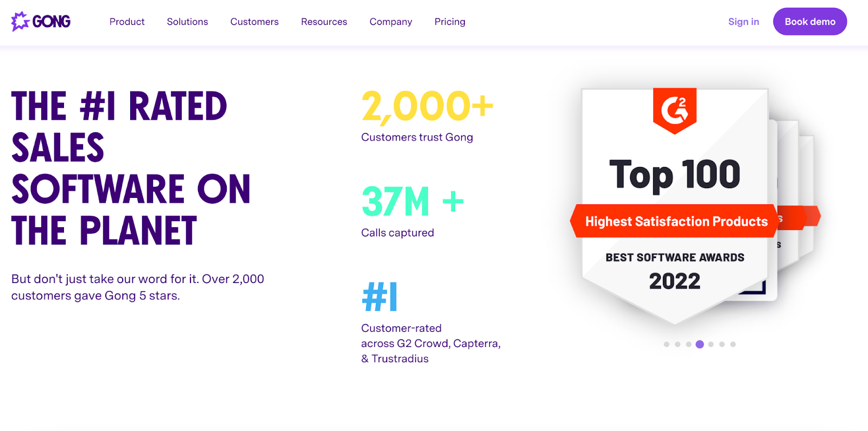Click the active fourth carousel dot
The image size is (868, 431).
(700, 344)
